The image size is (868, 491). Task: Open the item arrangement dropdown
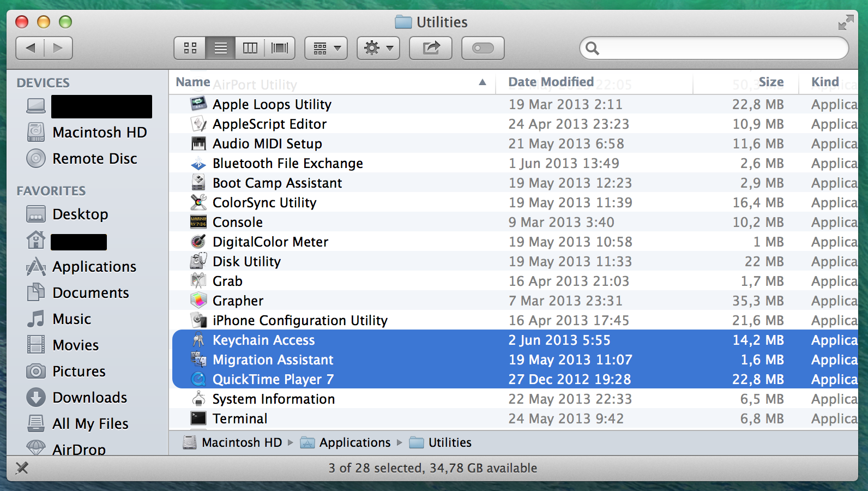coord(326,48)
